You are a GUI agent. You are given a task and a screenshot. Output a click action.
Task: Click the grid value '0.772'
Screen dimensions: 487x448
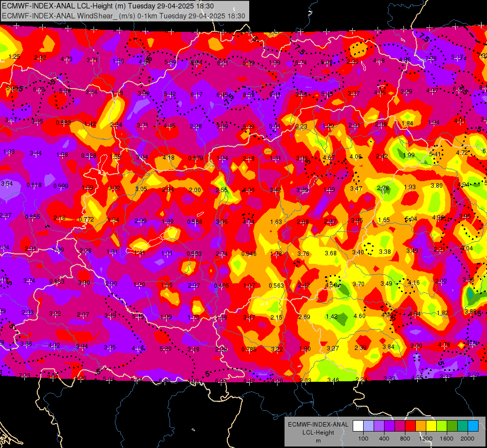(x=87, y=219)
